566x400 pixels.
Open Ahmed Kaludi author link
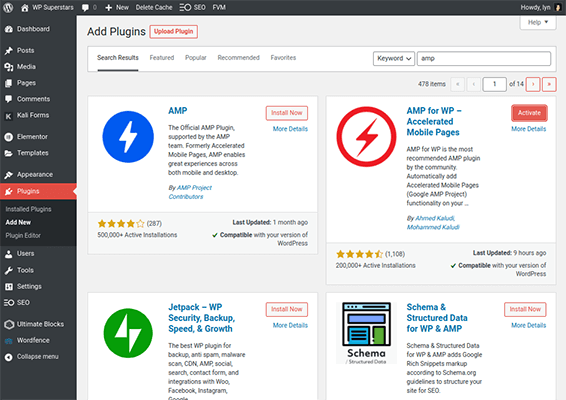[x=435, y=218]
